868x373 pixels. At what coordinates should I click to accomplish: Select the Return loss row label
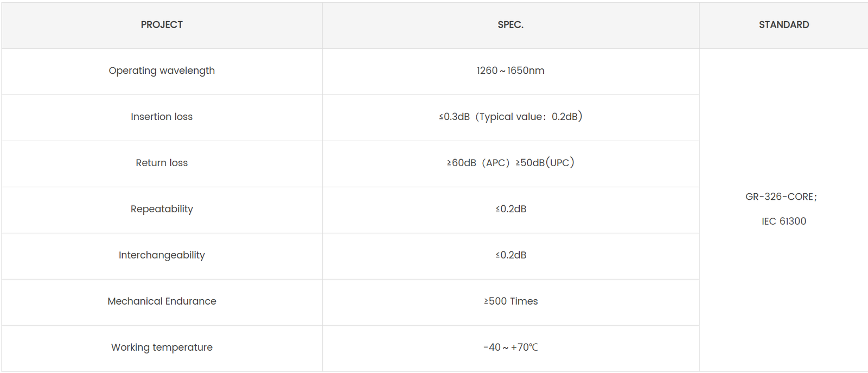[162, 163]
